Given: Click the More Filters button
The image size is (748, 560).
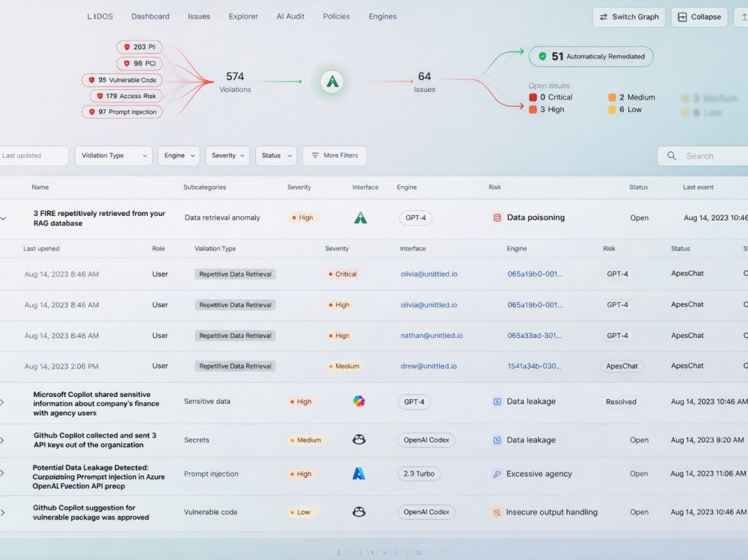Looking at the screenshot, I should (334, 156).
